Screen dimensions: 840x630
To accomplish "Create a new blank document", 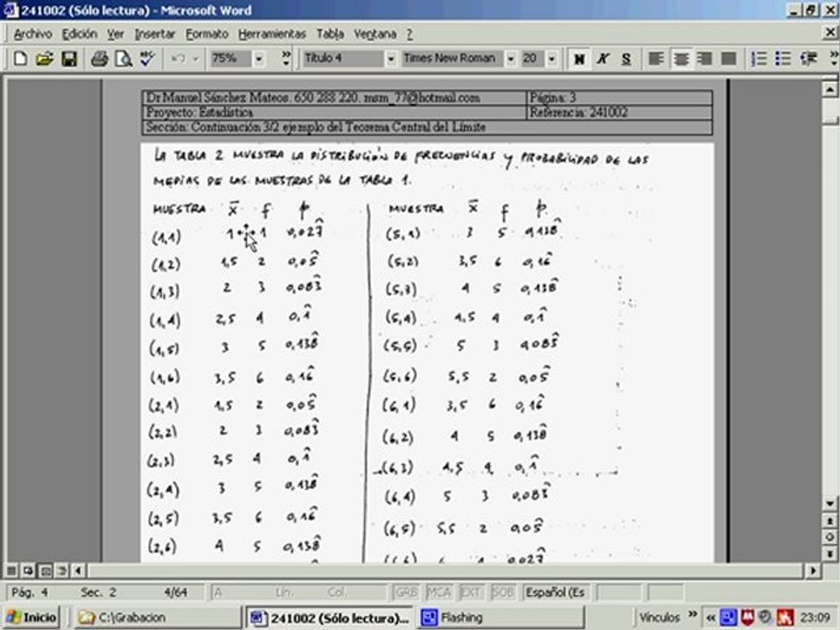I will [x=20, y=59].
